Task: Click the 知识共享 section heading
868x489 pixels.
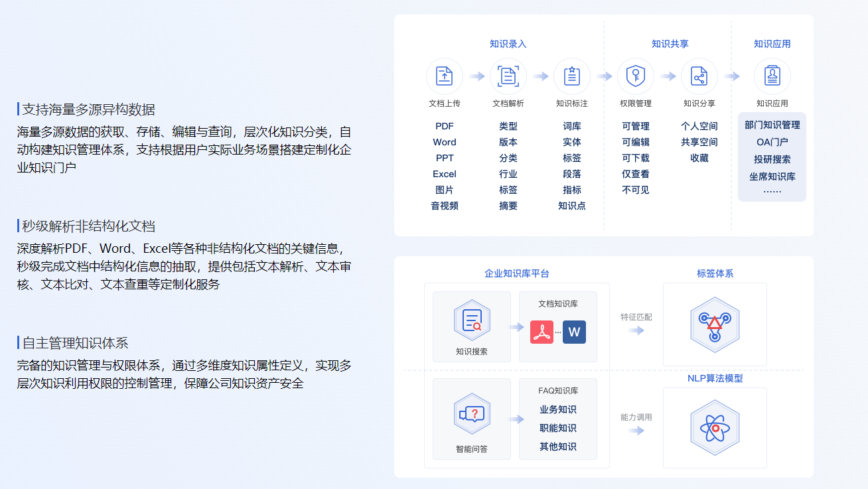Action: tap(670, 44)
